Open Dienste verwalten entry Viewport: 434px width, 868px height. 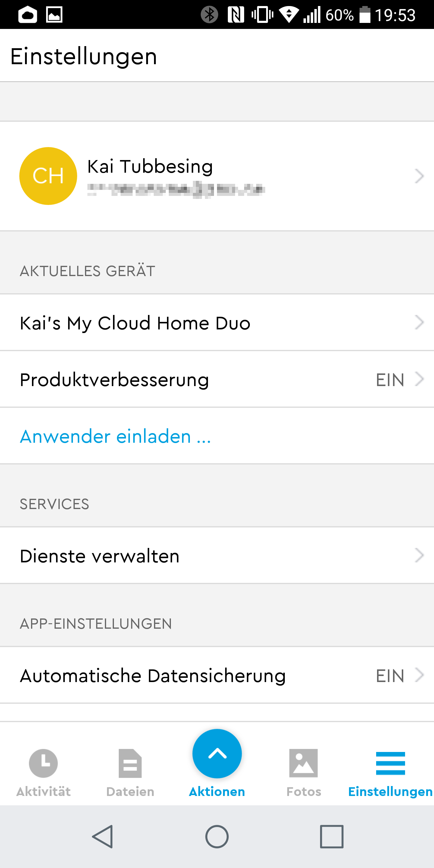pos(100,556)
